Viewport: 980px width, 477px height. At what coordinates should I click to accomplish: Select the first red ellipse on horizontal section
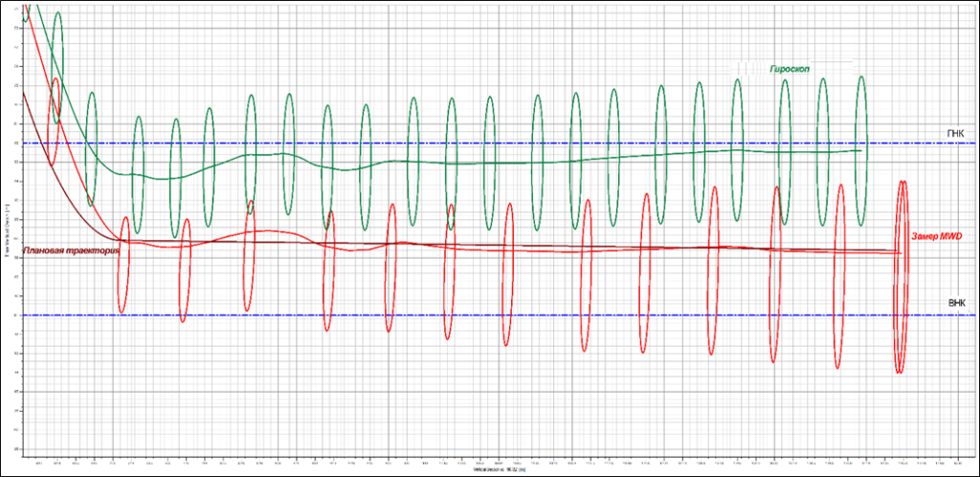[x=124, y=264]
